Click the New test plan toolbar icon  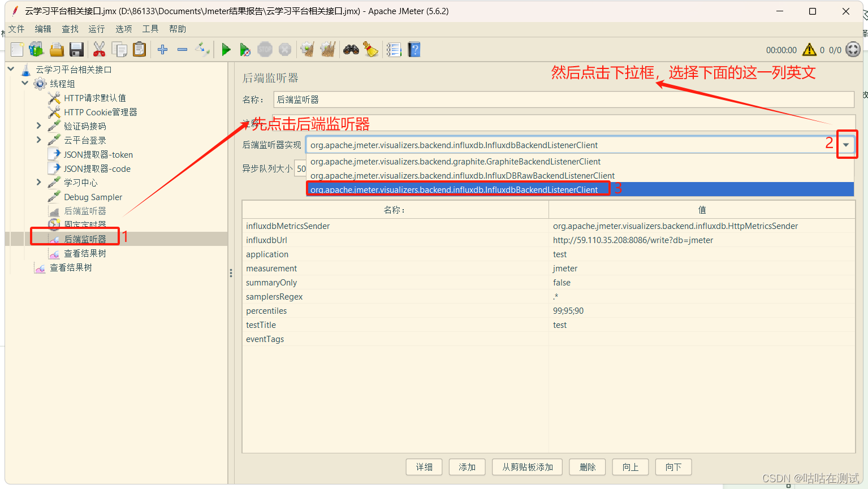point(17,50)
